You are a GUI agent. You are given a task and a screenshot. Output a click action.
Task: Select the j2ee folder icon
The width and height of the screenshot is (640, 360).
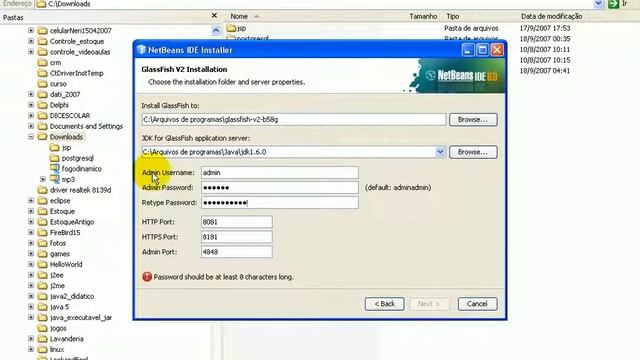click(42, 275)
